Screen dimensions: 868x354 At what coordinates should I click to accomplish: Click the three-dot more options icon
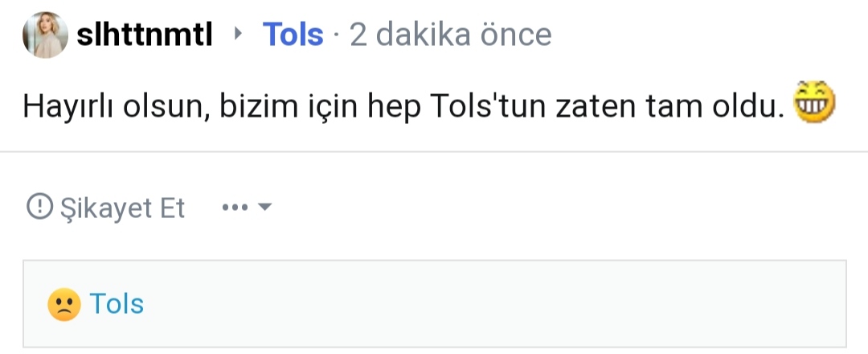[235, 208]
